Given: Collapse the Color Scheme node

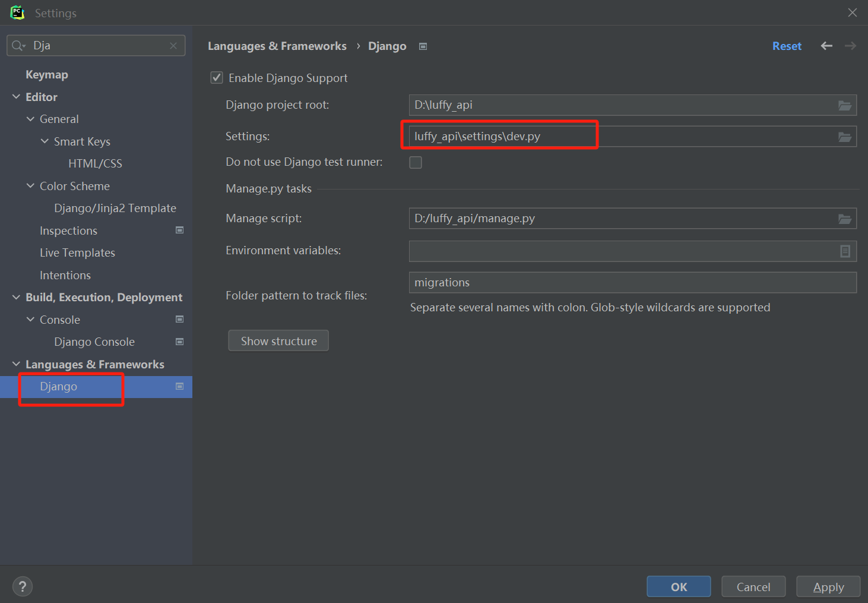Looking at the screenshot, I should tap(30, 186).
